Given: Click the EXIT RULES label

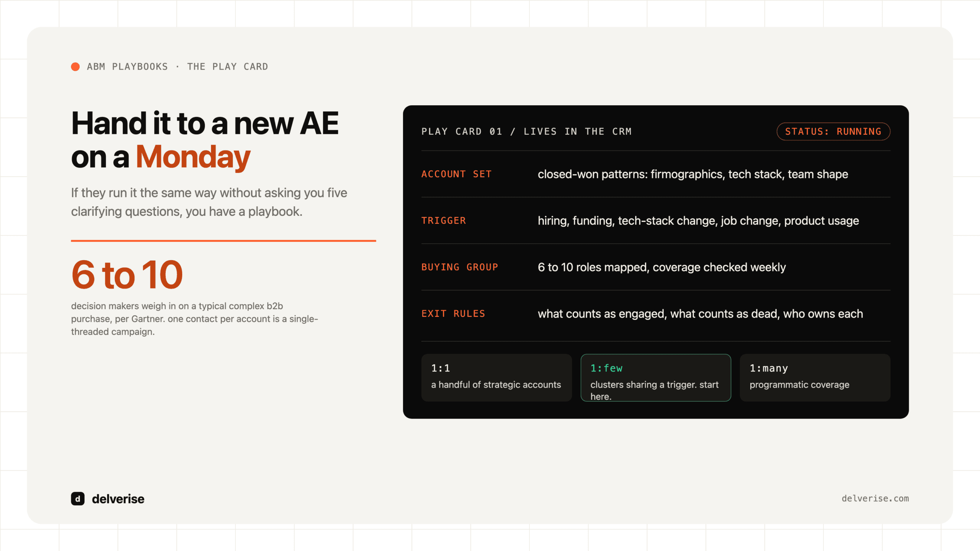Looking at the screenshot, I should pyautogui.click(x=453, y=313).
